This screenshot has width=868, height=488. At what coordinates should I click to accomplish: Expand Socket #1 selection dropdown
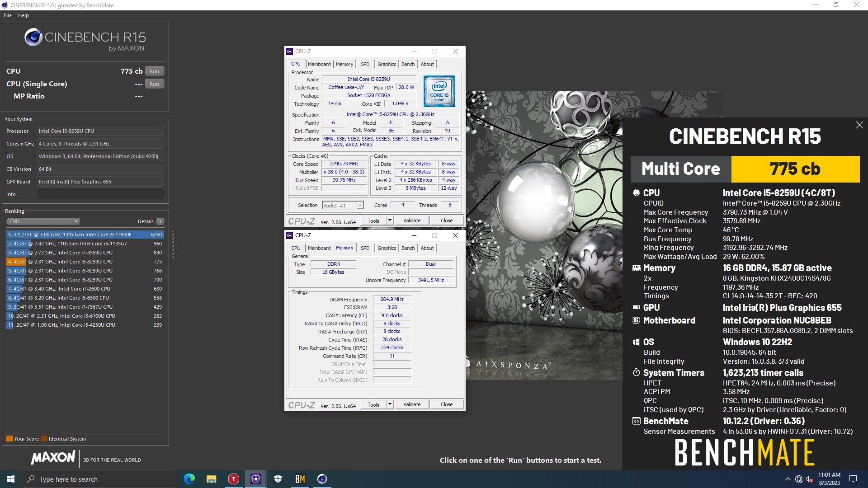(x=343, y=206)
